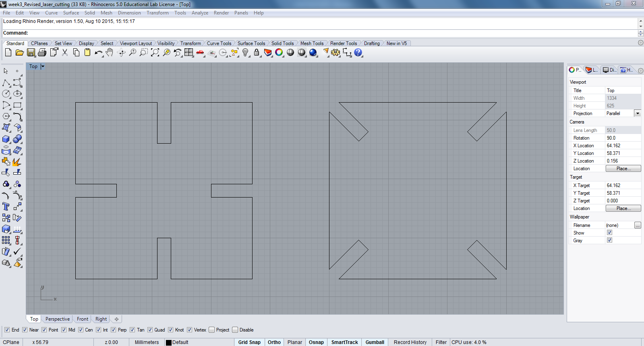The width and height of the screenshot is (644, 346).
Task: Select the Box solid tool in sidebar
Action: click(x=6, y=139)
